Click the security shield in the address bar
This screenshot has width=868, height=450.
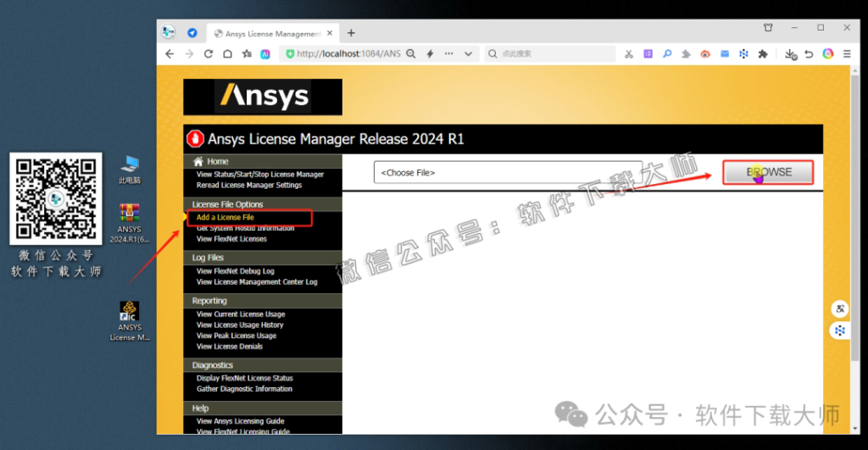tap(290, 53)
